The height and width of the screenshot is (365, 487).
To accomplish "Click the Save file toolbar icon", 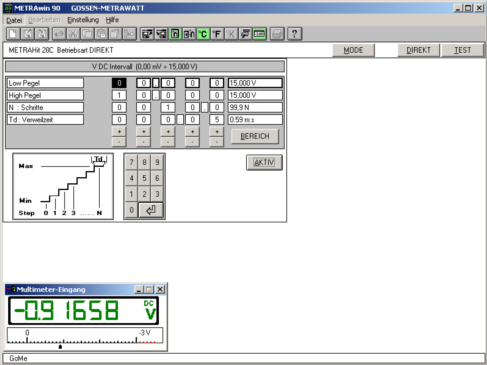I will [x=42, y=34].
